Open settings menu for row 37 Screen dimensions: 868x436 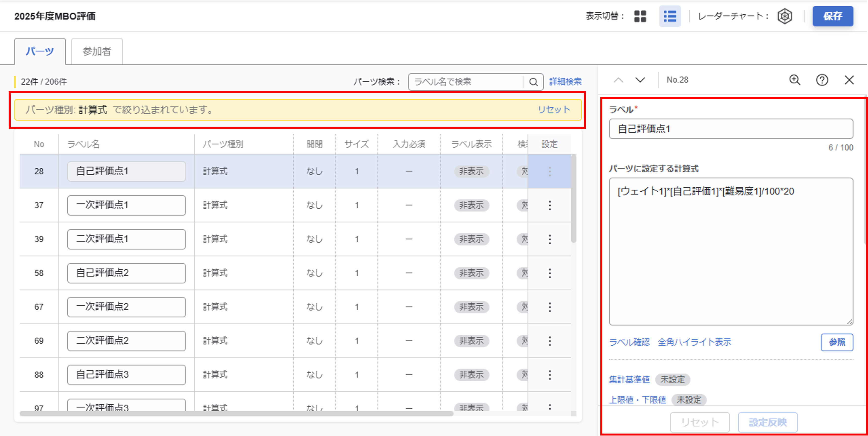click(550, 205)
